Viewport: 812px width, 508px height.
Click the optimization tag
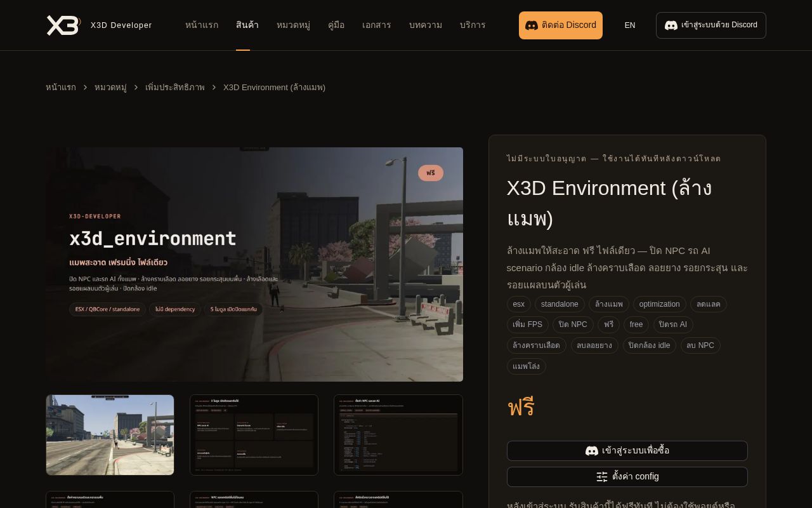[660, 304]
